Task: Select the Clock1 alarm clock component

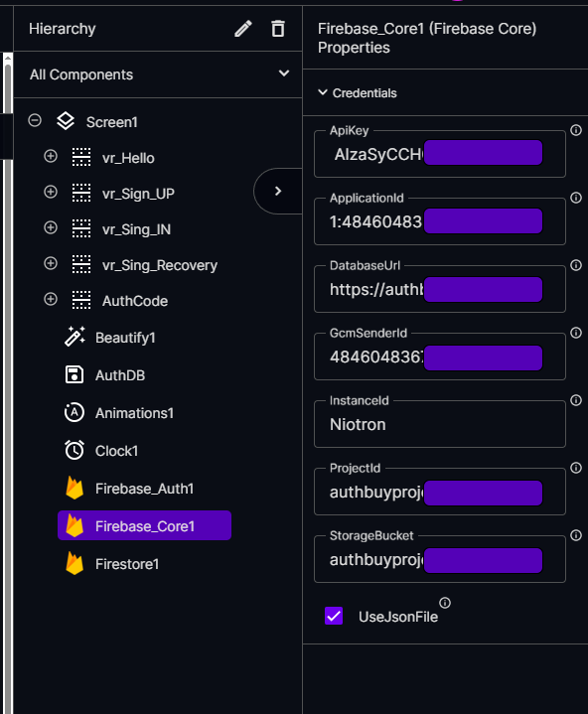Action: coord(74,451)
